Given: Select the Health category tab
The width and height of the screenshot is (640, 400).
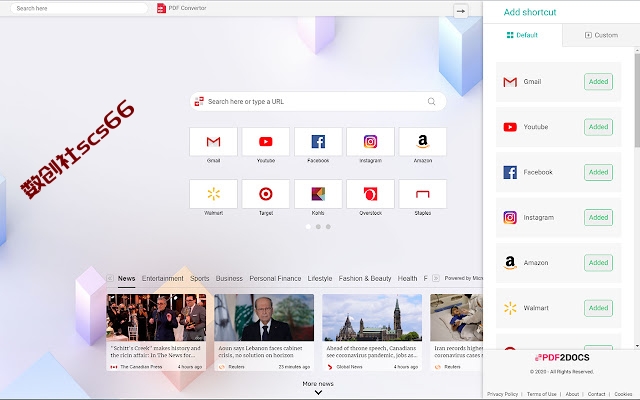Looking at the screenshot, I should click(407, 278).
